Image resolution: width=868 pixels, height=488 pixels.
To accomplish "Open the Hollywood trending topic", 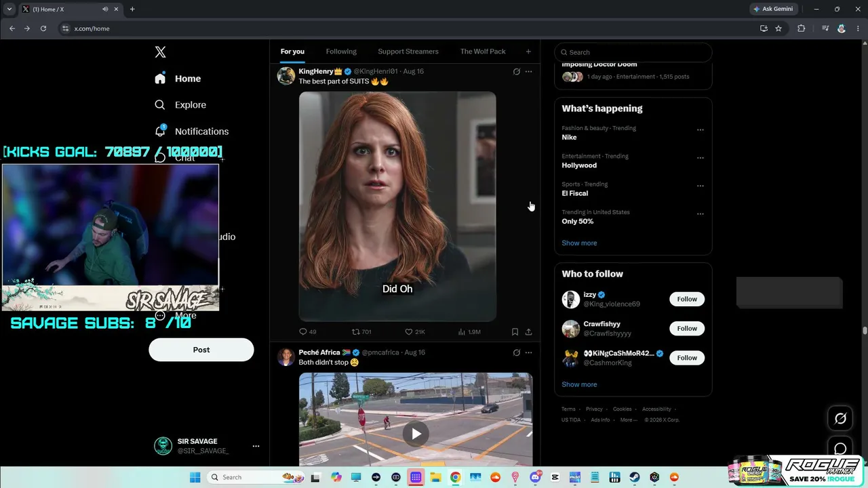I will click(x=579, y=165).
